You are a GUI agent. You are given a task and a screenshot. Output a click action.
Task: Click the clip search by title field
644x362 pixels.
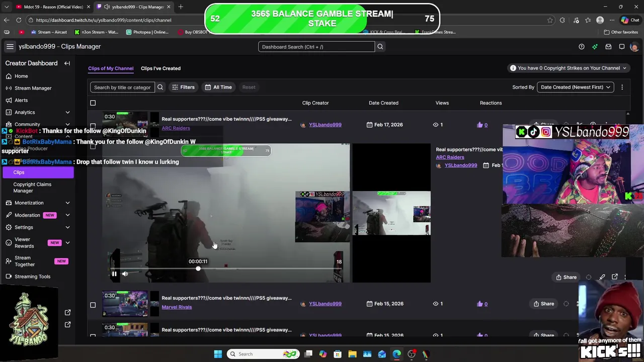(122, 87)
